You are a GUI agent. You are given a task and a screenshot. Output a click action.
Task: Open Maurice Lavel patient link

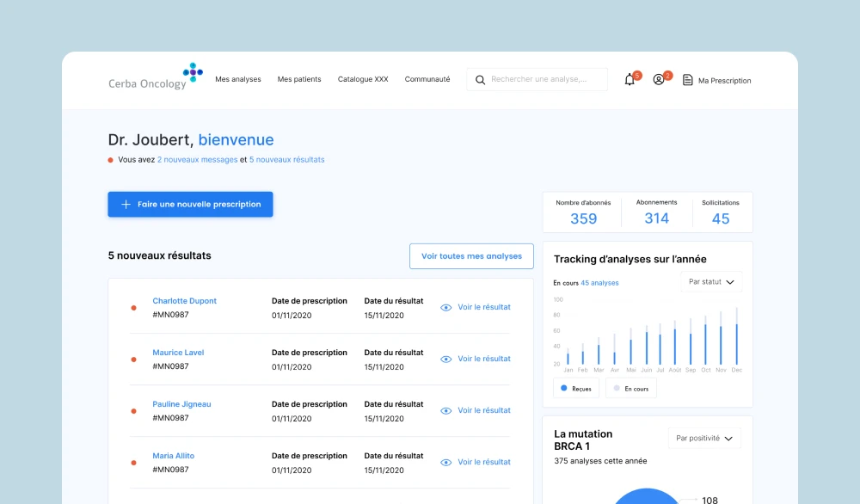[178, 352]
